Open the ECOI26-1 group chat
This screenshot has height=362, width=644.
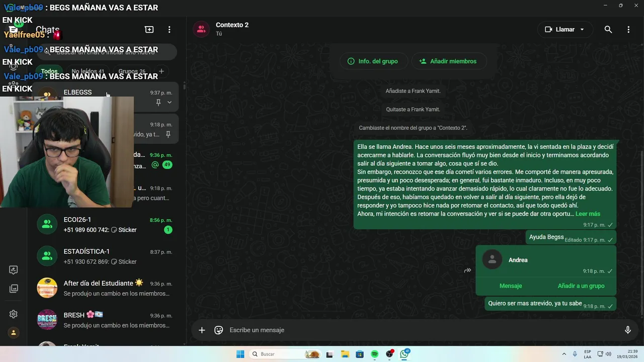tap(106, 224)
